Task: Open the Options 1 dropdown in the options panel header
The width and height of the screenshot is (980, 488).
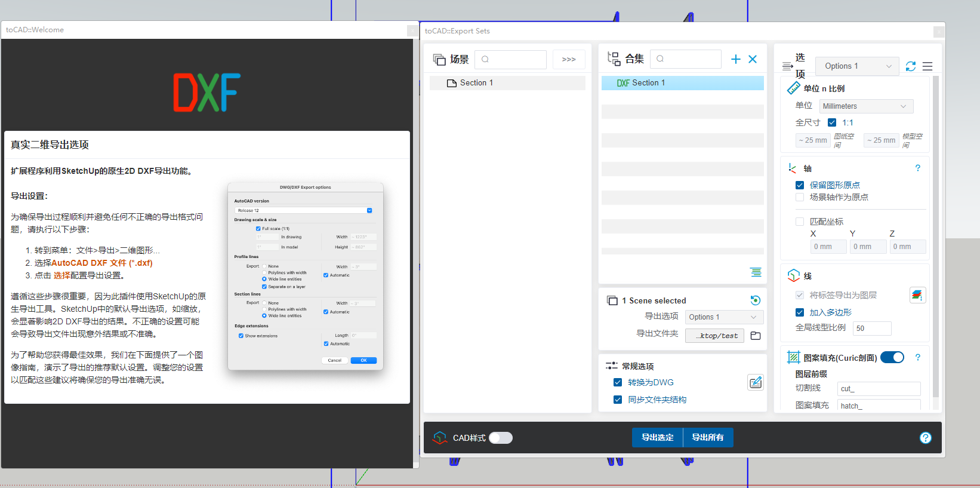Action: pos(857,66)
